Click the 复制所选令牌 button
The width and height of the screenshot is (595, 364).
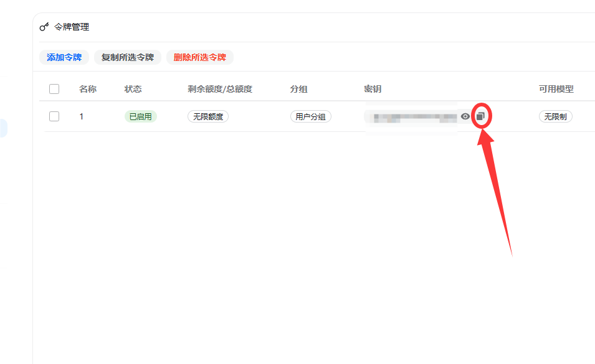point(126,57)
